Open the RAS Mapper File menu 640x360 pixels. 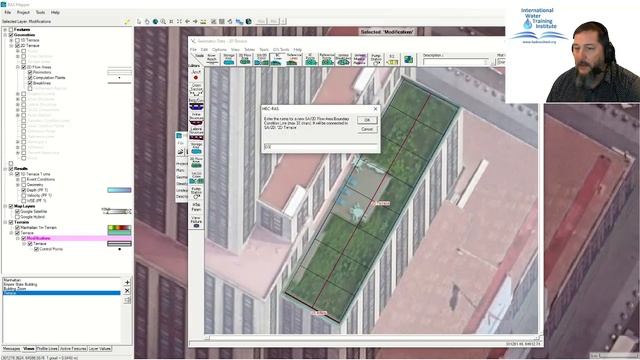[x=8, y=13]
